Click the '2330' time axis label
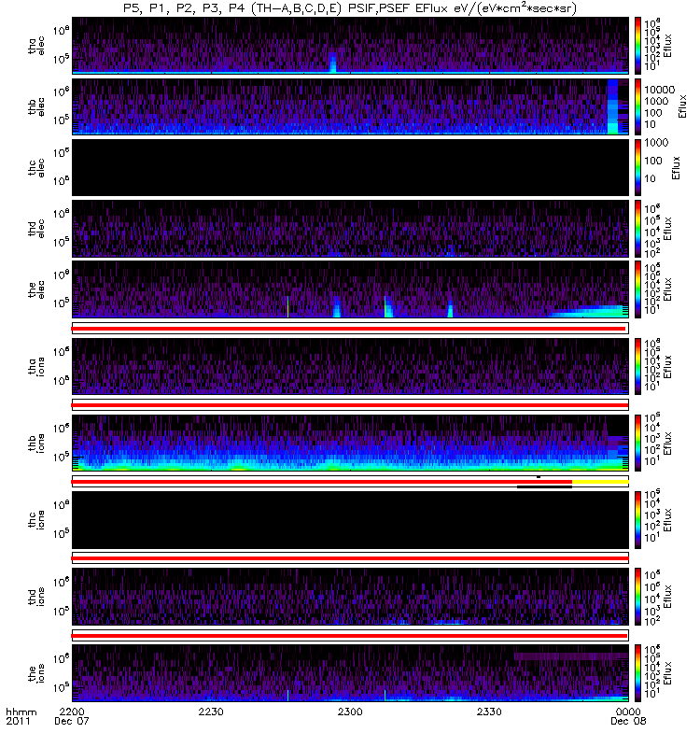Viewport: 700px width, 747px height. [x=489, y=712]
